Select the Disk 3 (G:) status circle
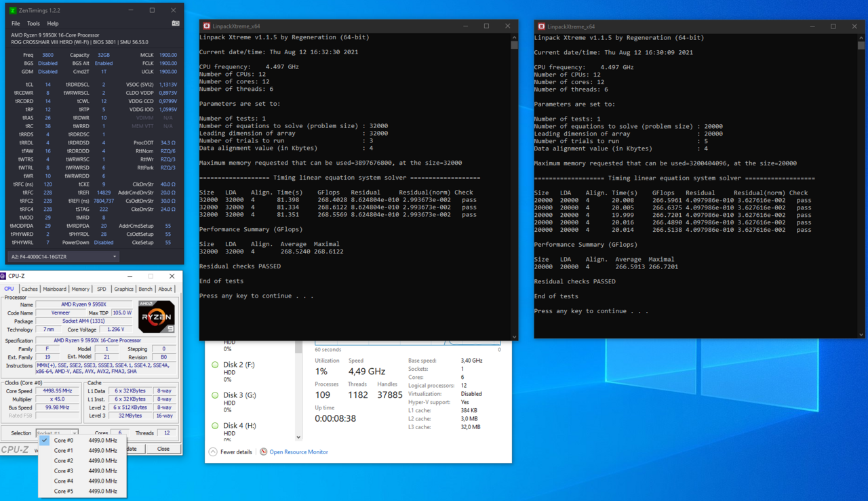Viewport: 868px width, 501px height. (215, 395)
